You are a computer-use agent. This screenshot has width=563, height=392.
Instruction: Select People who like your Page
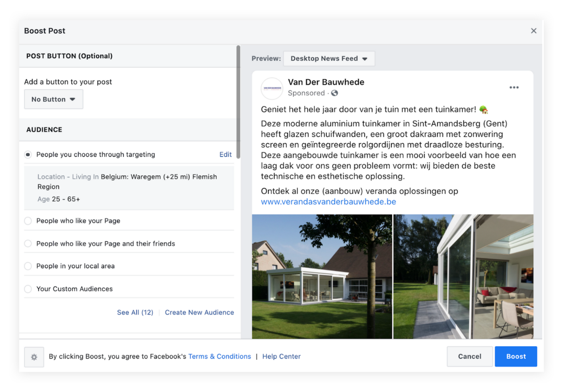(28, 221)
